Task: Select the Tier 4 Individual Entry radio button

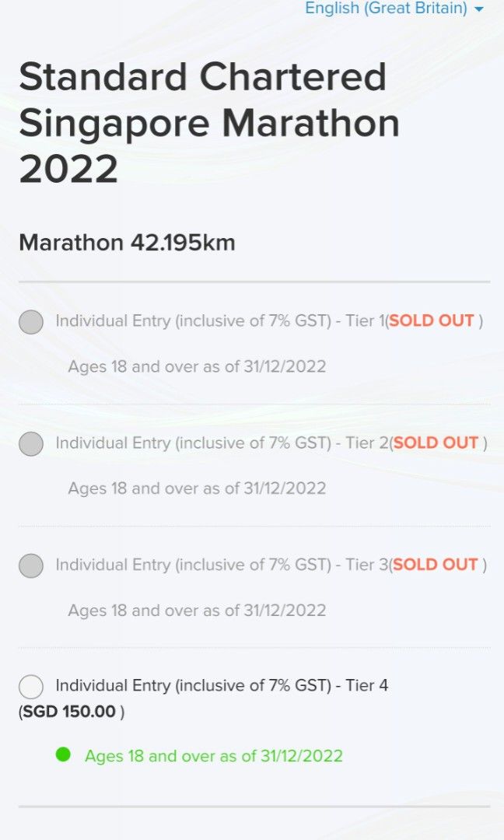Action: 31,686
